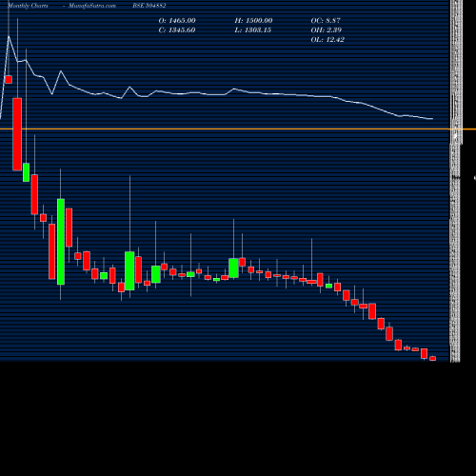Click the low value 'L: 1303.15'

[x=253, y=30]
